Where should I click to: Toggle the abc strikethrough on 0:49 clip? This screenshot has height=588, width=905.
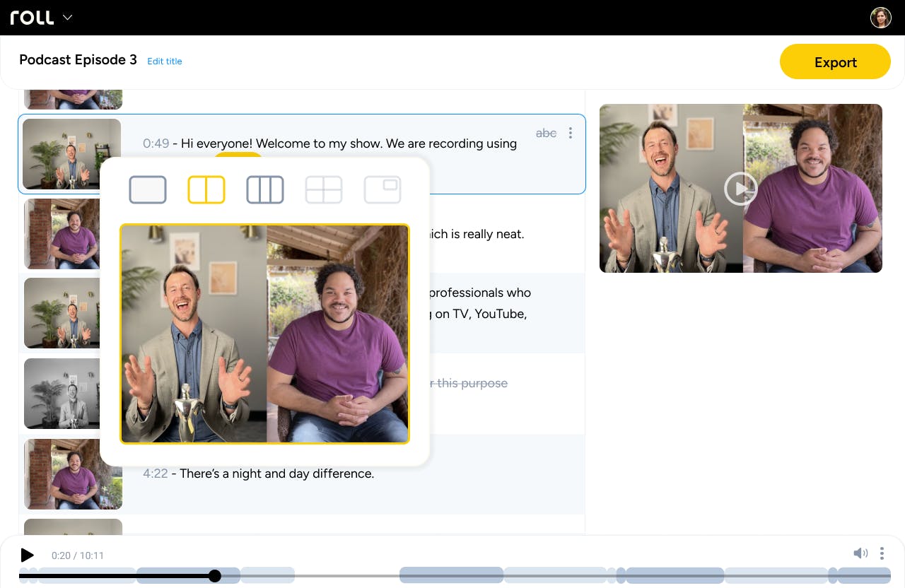(546, 133)
